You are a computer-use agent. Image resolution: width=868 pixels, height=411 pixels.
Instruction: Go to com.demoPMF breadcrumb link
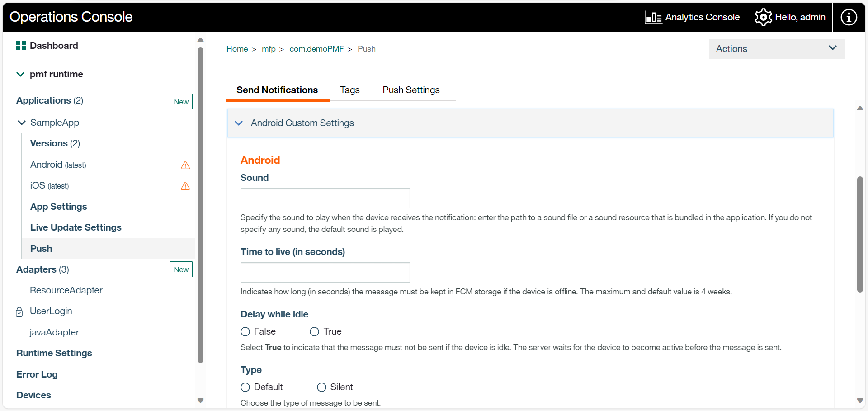pyautogui.click(x=316, y=49)
